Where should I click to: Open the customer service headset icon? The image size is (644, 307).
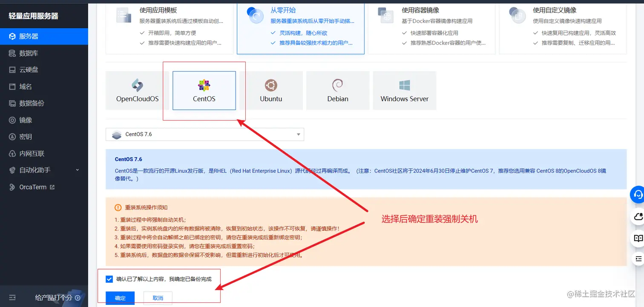pyautogui.click(x=638, y=195)
